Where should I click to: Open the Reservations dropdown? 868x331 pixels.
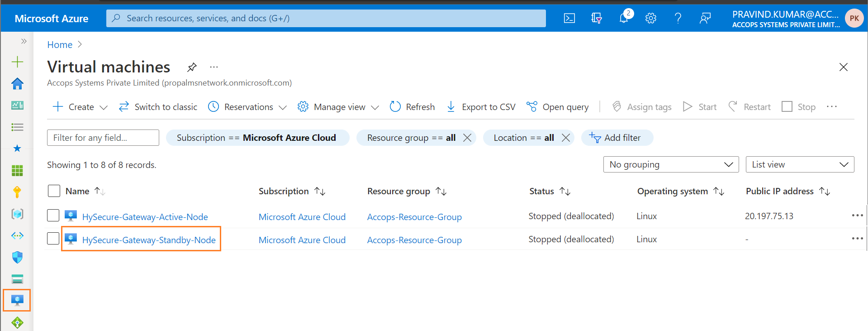pyautogui.click(x=247, y=107)
